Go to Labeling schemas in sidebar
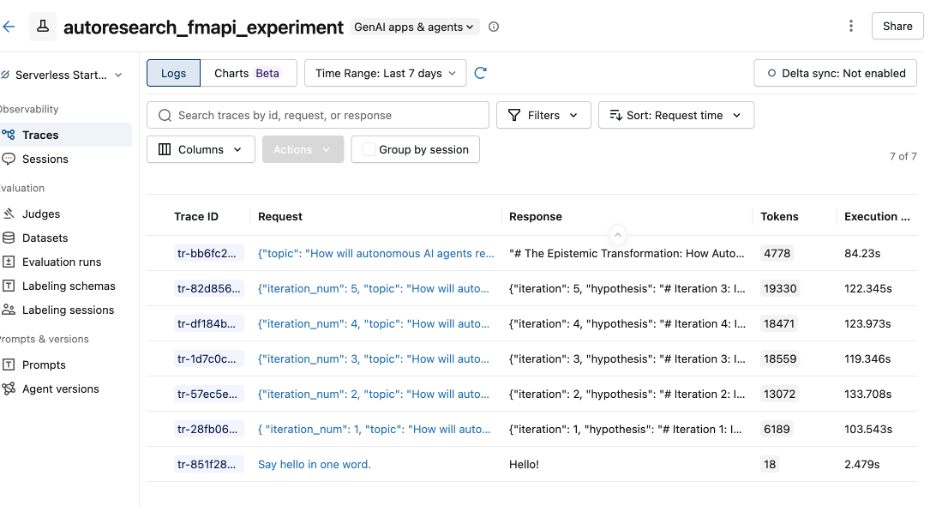Screen dimensions: 936x506 pyautogui.click(x=68, y=286)
